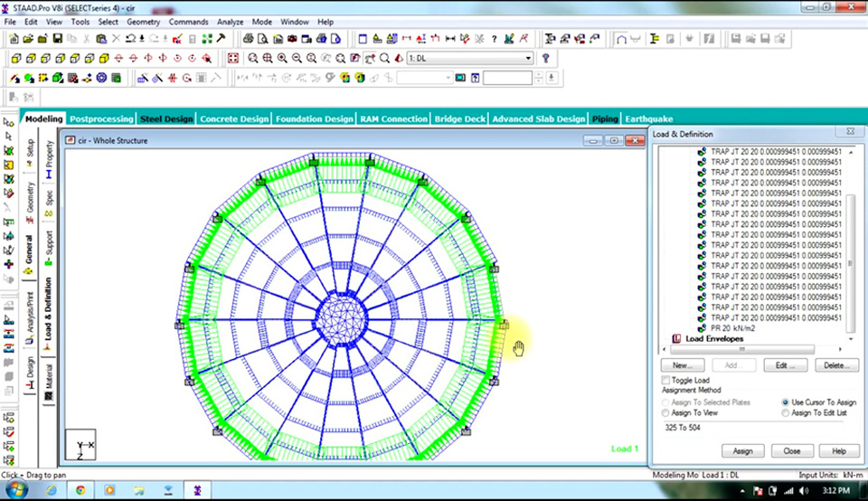Viewport: 868px width, 501px height.
Task: Click the Delete X icon in the toolbar
Action: (115, 39)
